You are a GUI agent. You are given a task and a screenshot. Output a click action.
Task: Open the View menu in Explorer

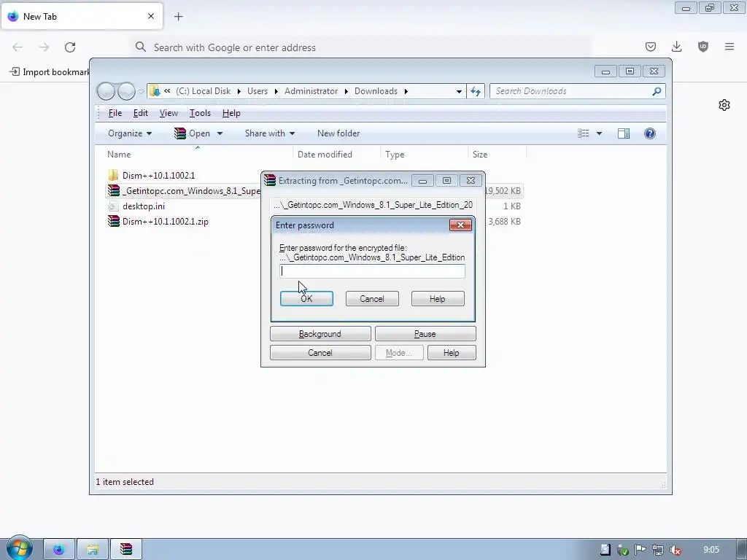point(169,113)
